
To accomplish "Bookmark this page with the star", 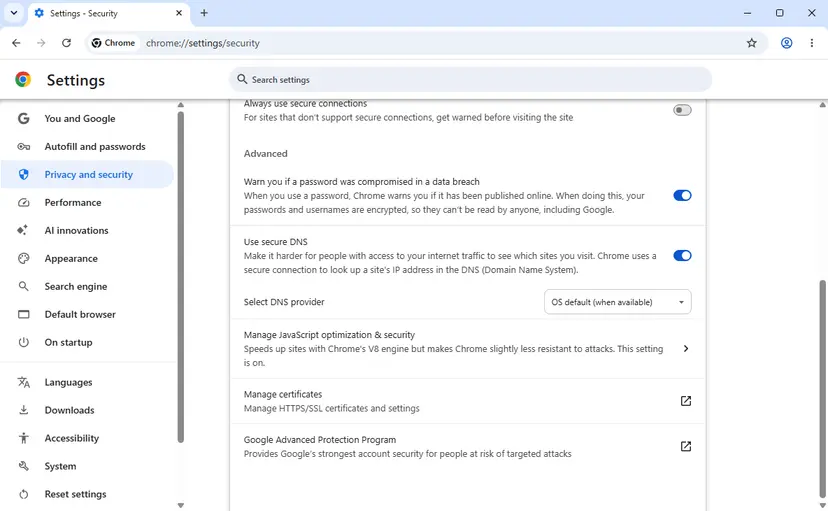I will point(751,43).
